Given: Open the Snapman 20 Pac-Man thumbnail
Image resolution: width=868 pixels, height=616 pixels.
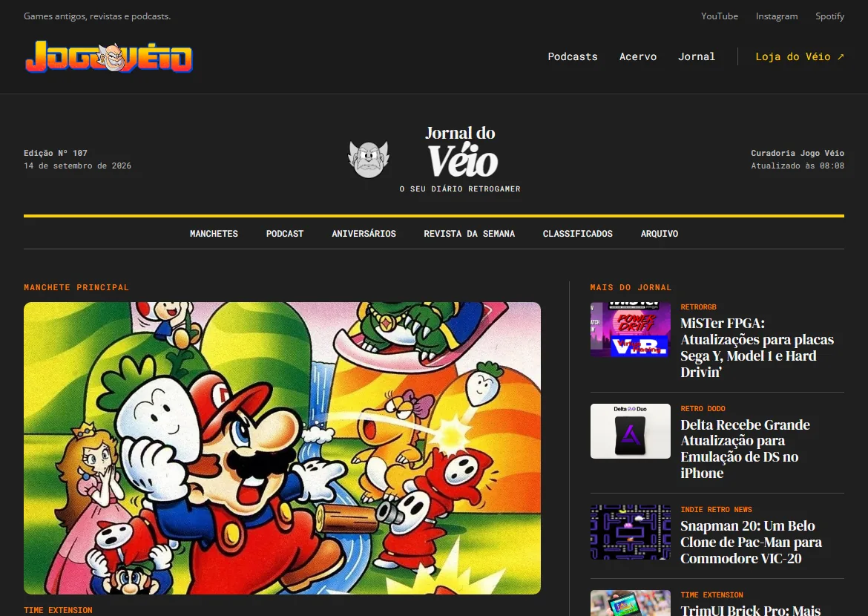Looking at the screenshot, I should point(631,532).
